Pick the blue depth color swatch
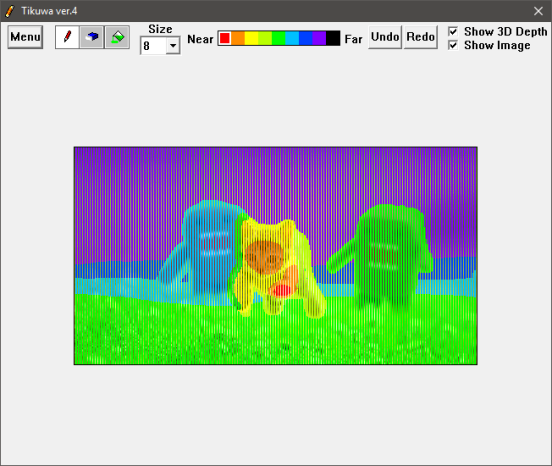 coord(306,38)
